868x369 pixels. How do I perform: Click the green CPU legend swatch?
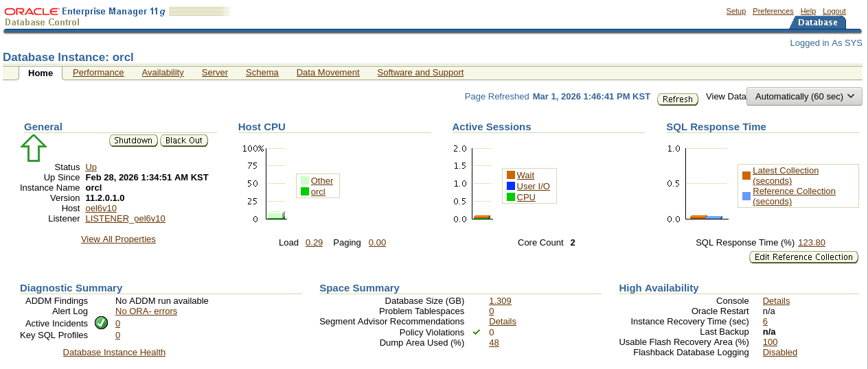click(510, 197)
